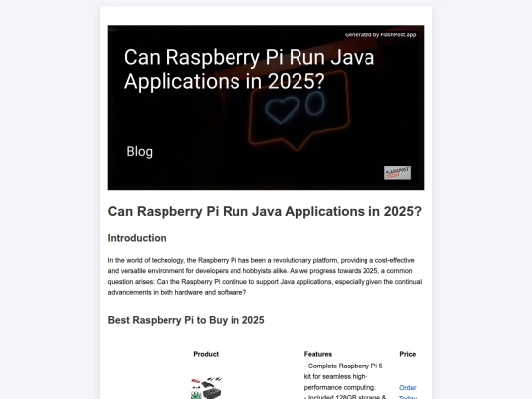Image resolution: width=532 pixels, height=399 pixels.
Task: Click 'Generated by FlashPost.app' caption
Action: point(380,34)
